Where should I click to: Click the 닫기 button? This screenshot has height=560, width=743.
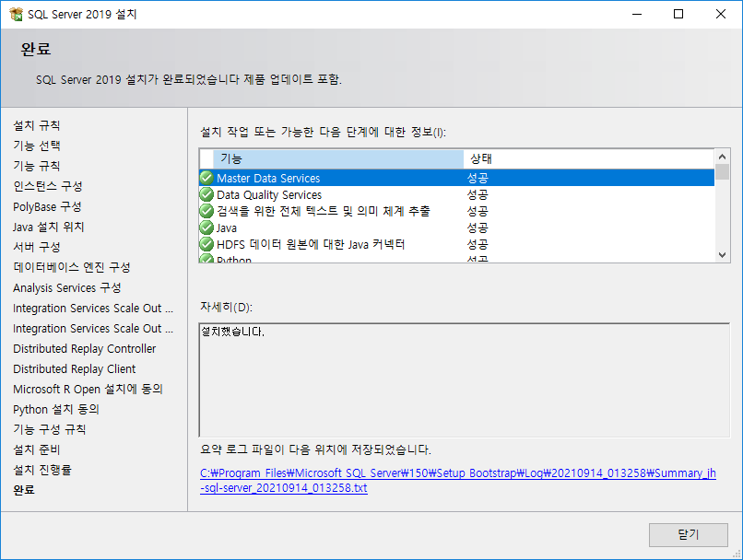(x=688, y=535)
